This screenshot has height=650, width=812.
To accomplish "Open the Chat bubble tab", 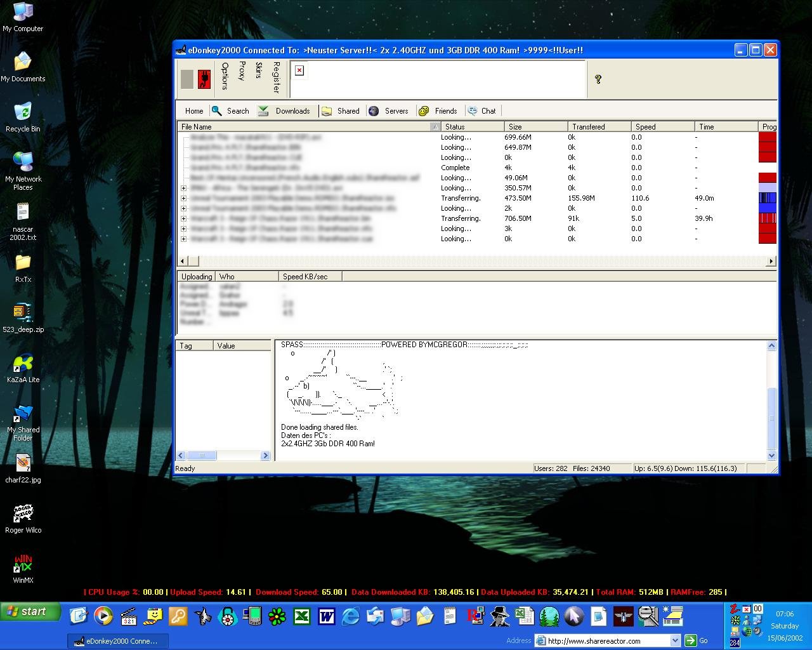I will 481,111.
